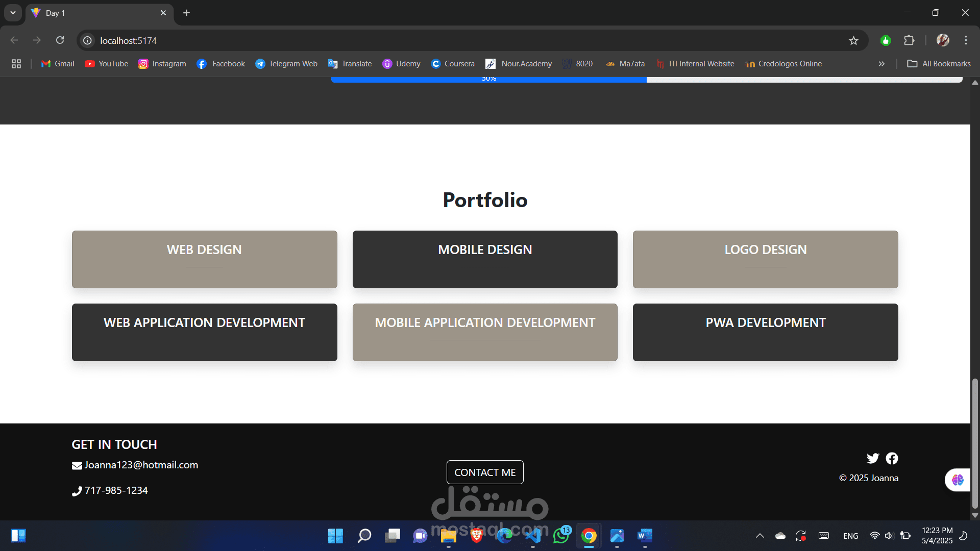Image resolution: width=980 pixels, height=551 pixels.
Task: Bookmark this page with star icon
Action: (853, 41)
